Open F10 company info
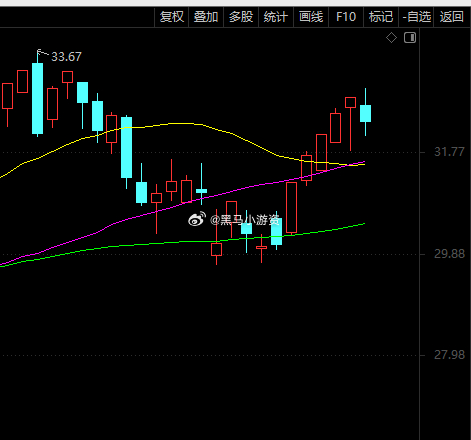 pos(346,17)
